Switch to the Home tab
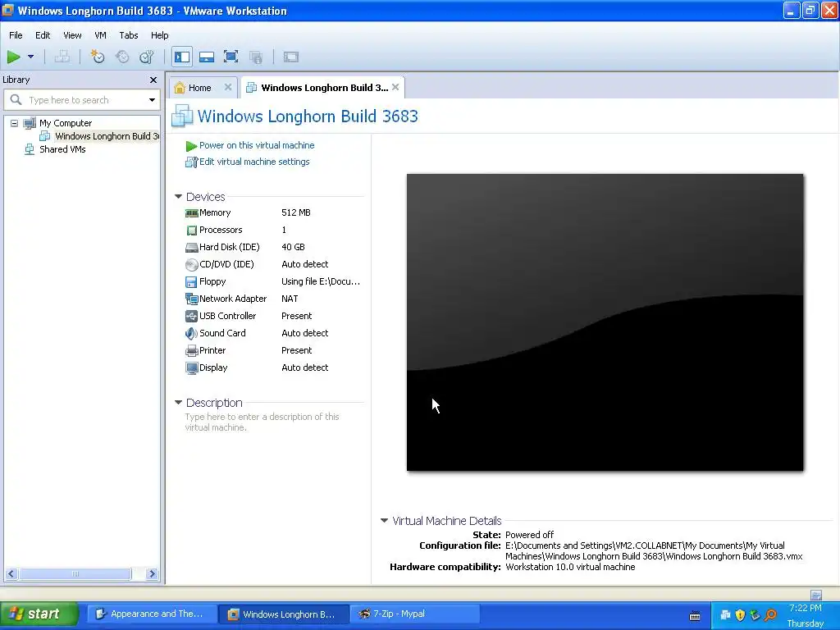Viewport: 840px width, 630px height. pos(199,88)
